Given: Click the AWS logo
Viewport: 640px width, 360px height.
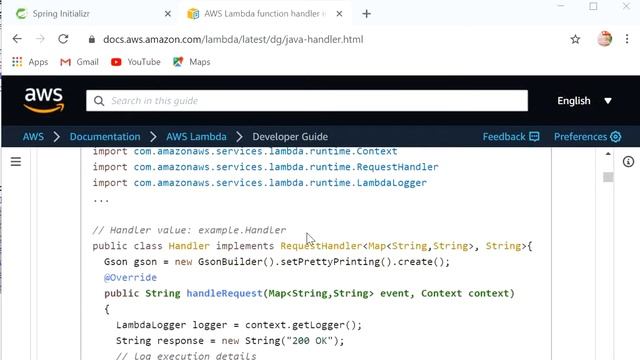Looking at the screenshot, I should tap(44, 100).
